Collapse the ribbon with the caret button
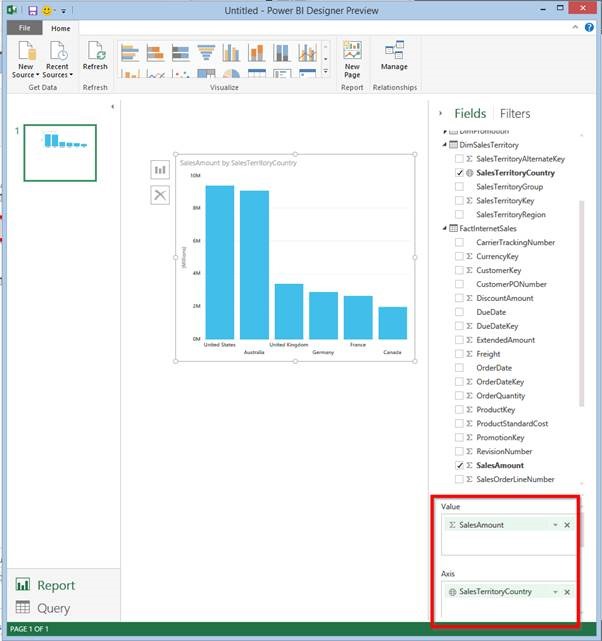 point(575,27)
